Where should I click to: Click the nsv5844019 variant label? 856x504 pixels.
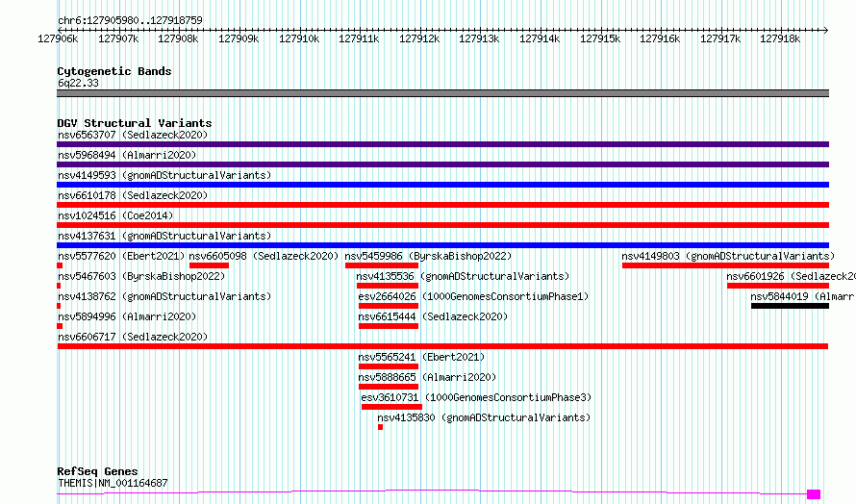pyautogui.click(x=802, y=296)
